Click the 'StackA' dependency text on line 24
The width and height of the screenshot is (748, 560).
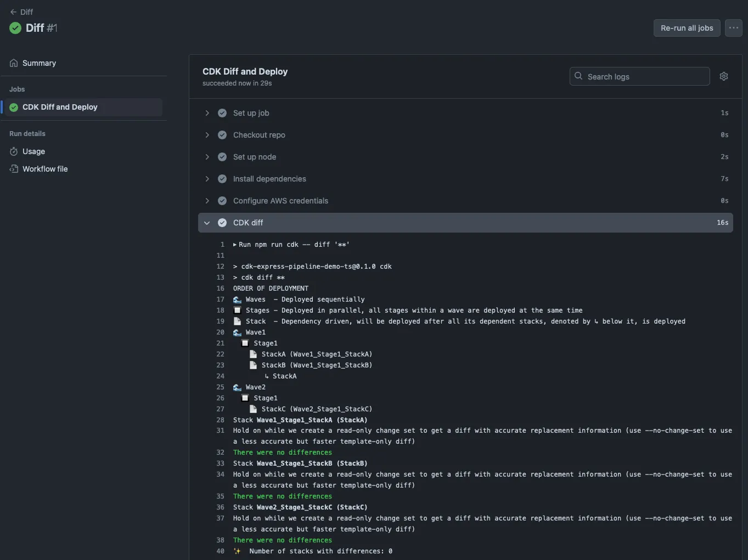284,376
